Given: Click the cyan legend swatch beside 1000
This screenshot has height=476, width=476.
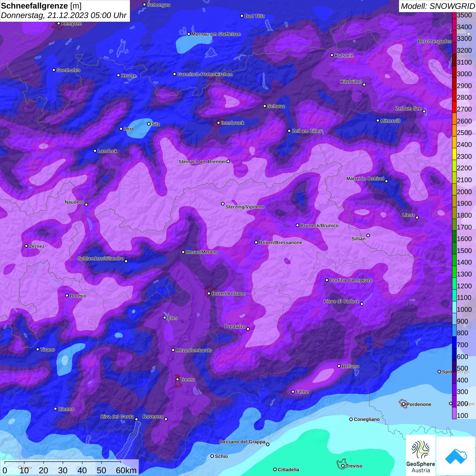Looking at the screenshot, I should 454,307.
